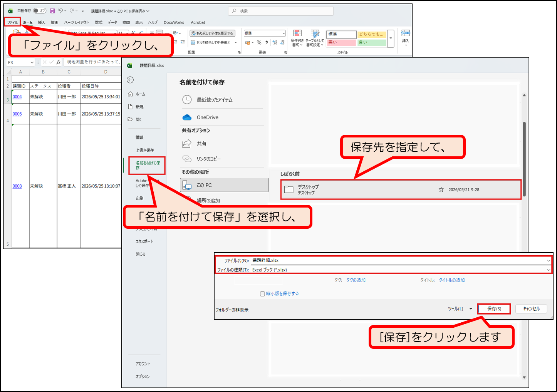Expand the 課題詳細.xlsx saved-location dropdown in title bar

(148, 11)
